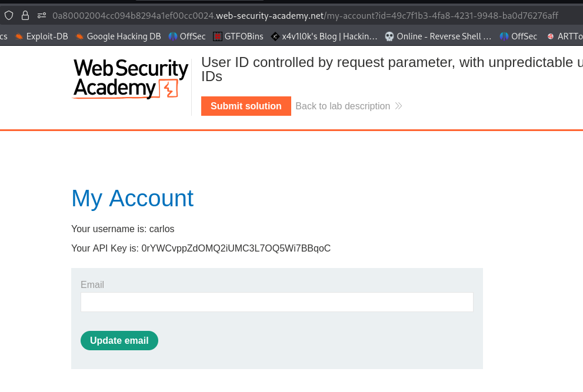Open the ARTTo bookmark at right edge
583x392 pixels.
tap(565, 36)
